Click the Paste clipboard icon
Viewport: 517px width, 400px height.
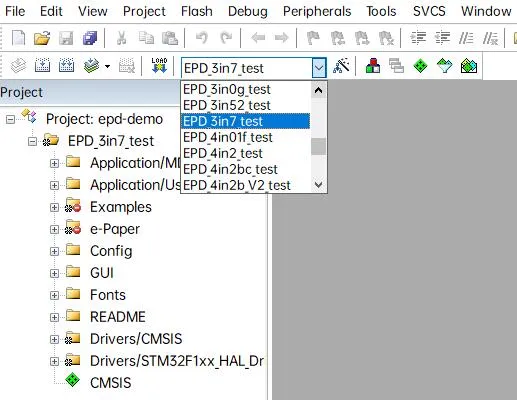click(170, 38)
